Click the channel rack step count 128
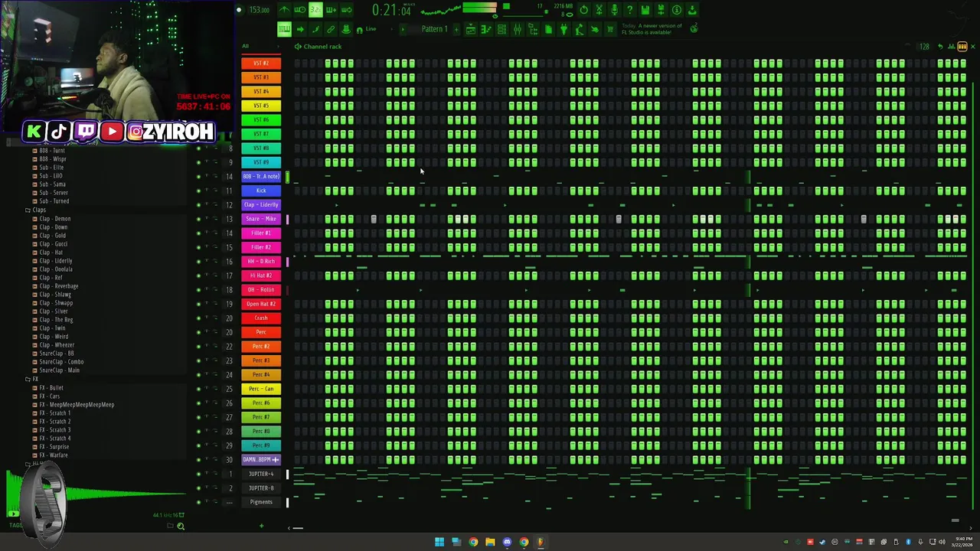The height and width of the screenshot is (551, 980). pos(924,47)
